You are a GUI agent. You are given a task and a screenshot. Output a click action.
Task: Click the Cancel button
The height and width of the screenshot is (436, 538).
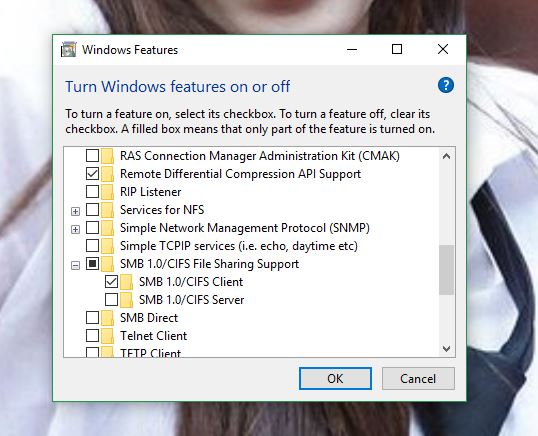(x=418, y=379)
